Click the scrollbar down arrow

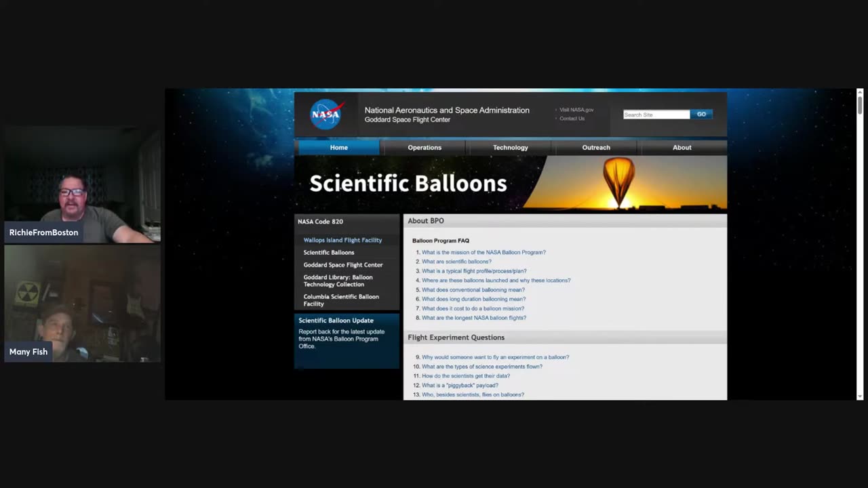[x=860, y=396]
